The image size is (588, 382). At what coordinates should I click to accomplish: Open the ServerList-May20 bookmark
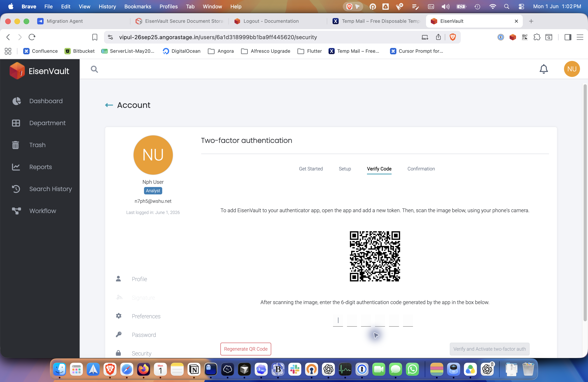coord(128,51)
